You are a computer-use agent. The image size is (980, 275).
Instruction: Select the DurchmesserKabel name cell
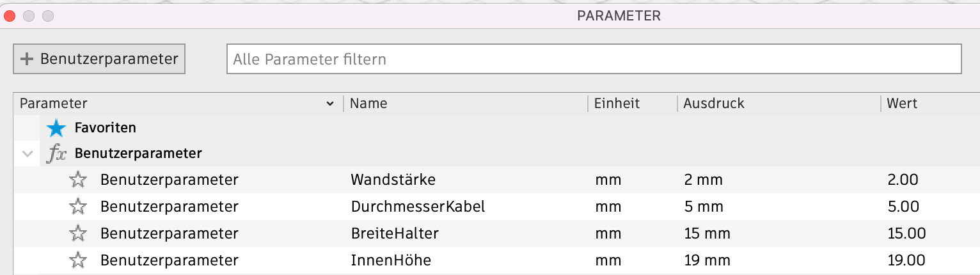(x=418, y=207)
